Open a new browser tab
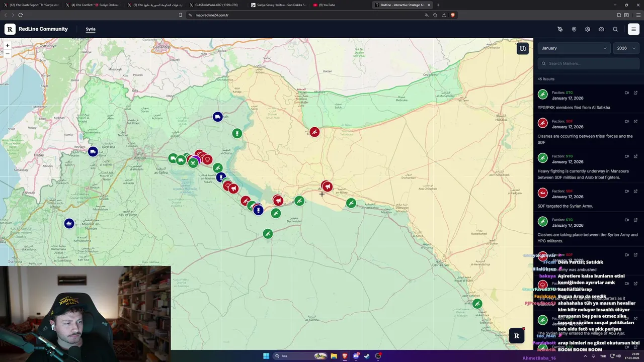644x362 pixels. (438, 5)
